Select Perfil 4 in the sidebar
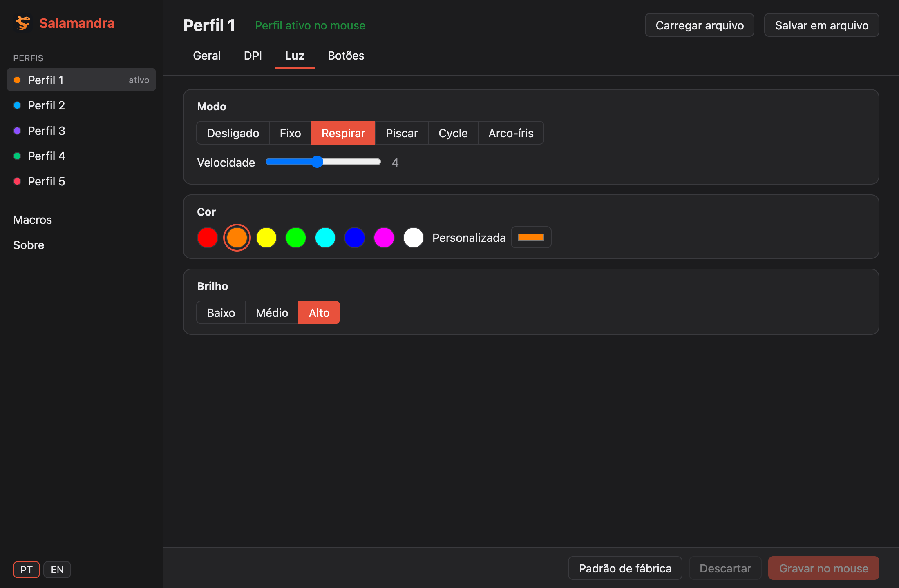Screen dimensions: 899x588 point(81,156)
